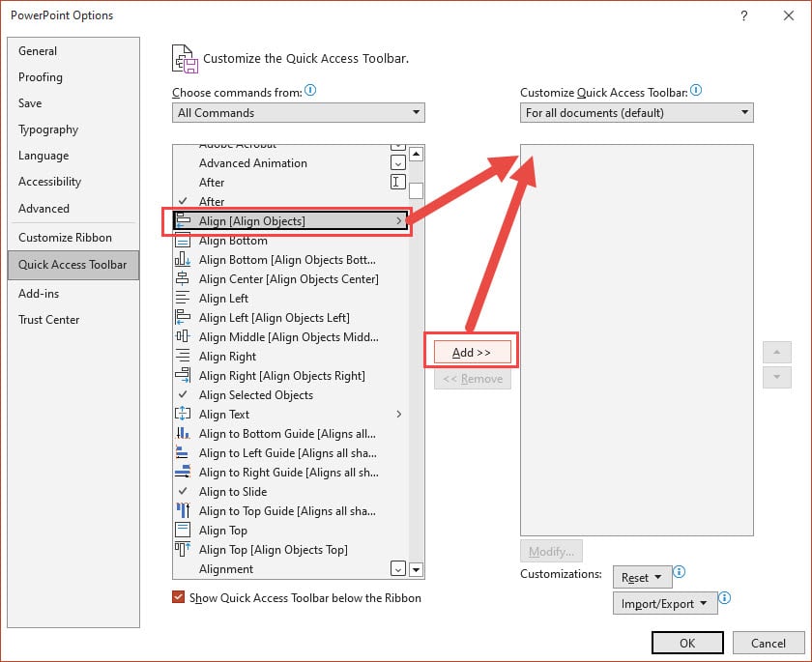Image resolution: width=812 pixels, height=662 pixels.
Task: Click the Align Text command icon
Action: [x=183, y=414]
